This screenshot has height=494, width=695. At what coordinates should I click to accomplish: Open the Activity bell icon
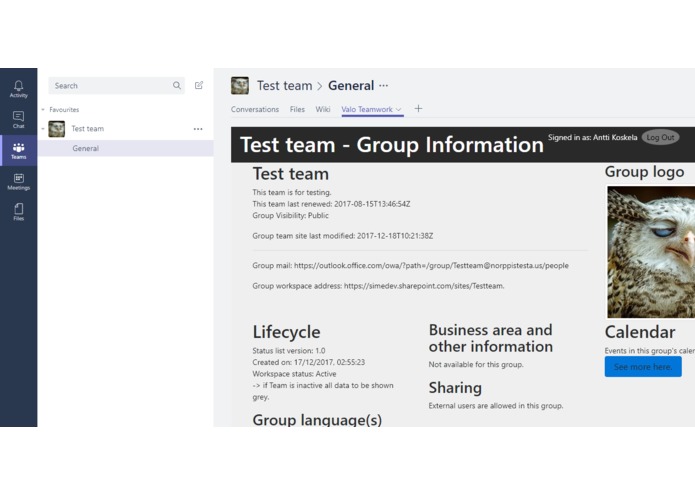pyautogui.click(x=19, y=89)
